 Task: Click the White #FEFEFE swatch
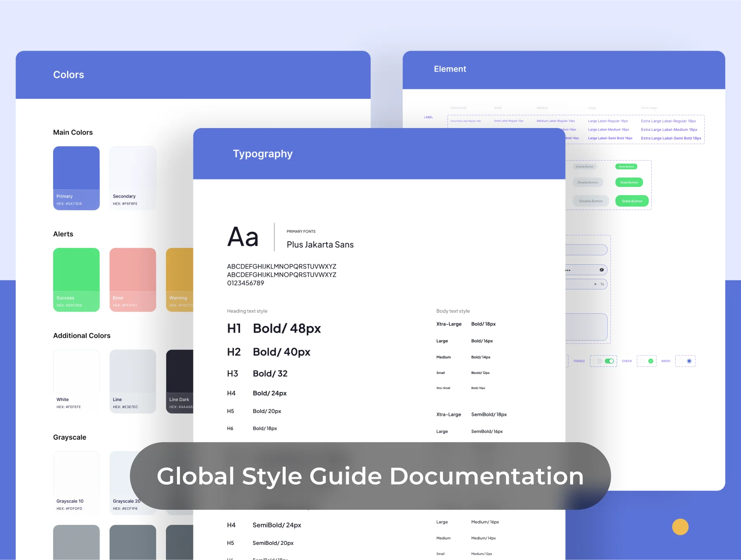tap(76, 381)
